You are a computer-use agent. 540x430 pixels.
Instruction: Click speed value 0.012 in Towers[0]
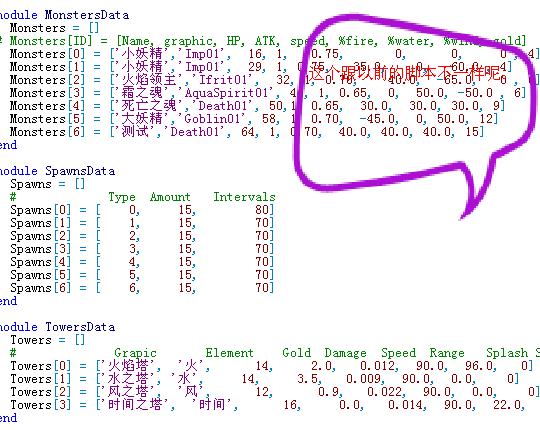coord(377,366)
